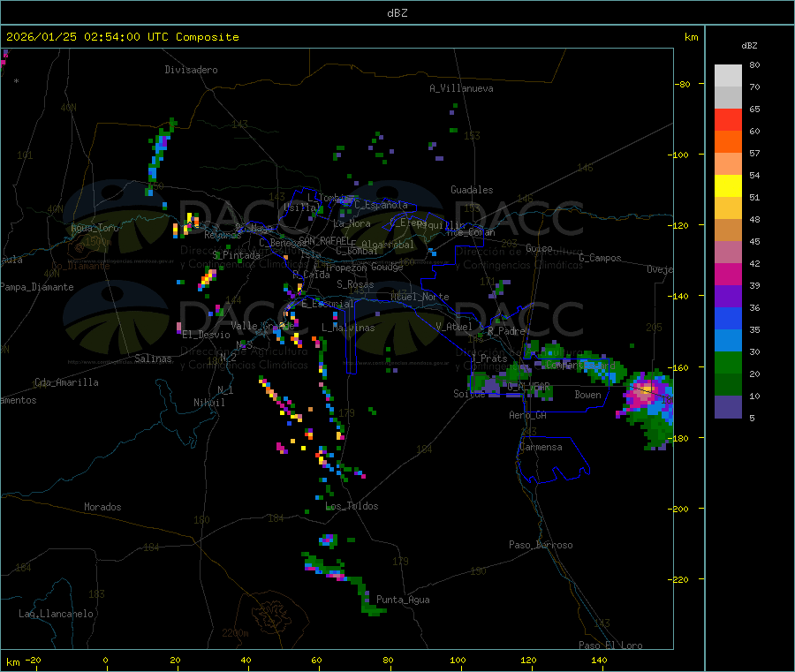The image size is (795, 672).
Task: Click the 'S_Rosas' label
Action: pyautogui.click(x=355, y=284)
